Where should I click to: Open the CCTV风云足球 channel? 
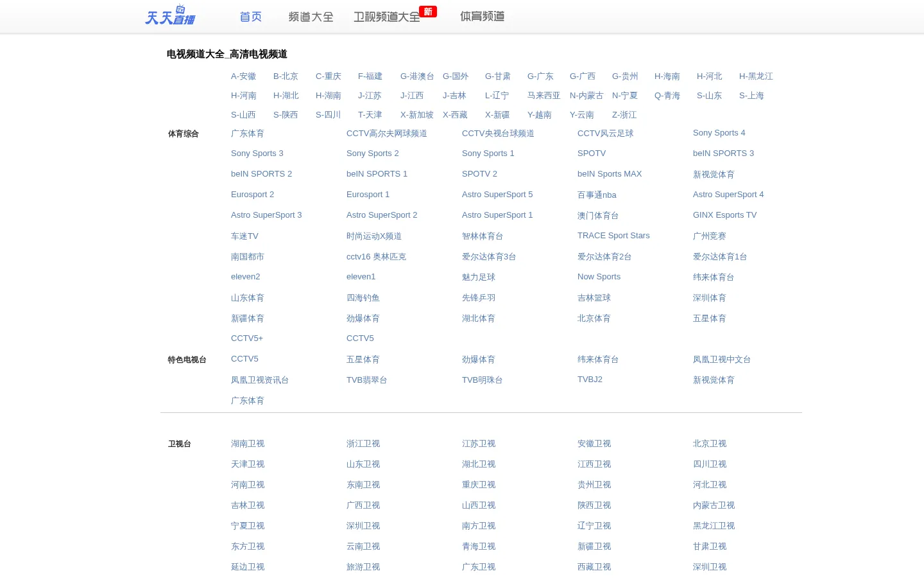(x=606, y=134)
